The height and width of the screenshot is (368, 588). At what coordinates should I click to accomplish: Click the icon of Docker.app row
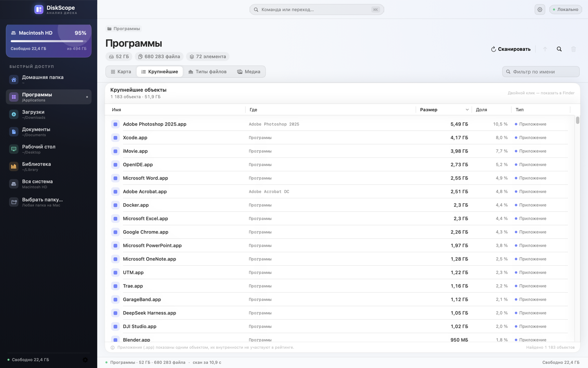pyautogui.click(x=116, y=205)
